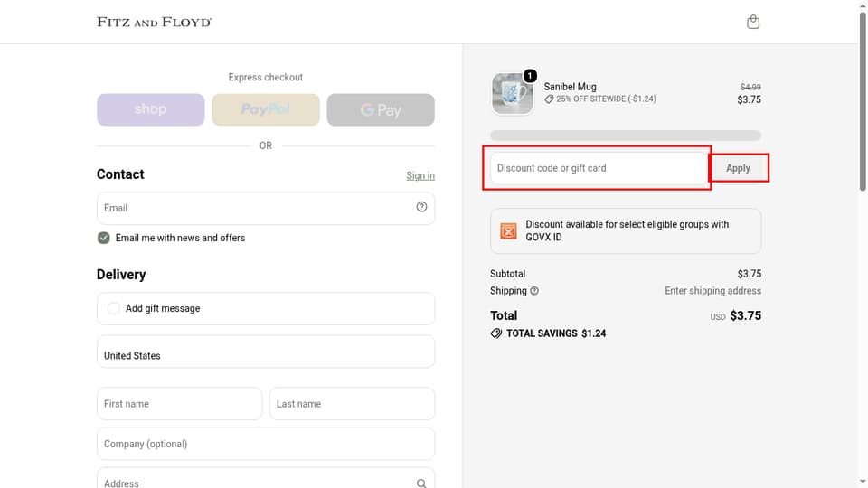Focus the First name field
868x488 pixels.
coord(179,404)
